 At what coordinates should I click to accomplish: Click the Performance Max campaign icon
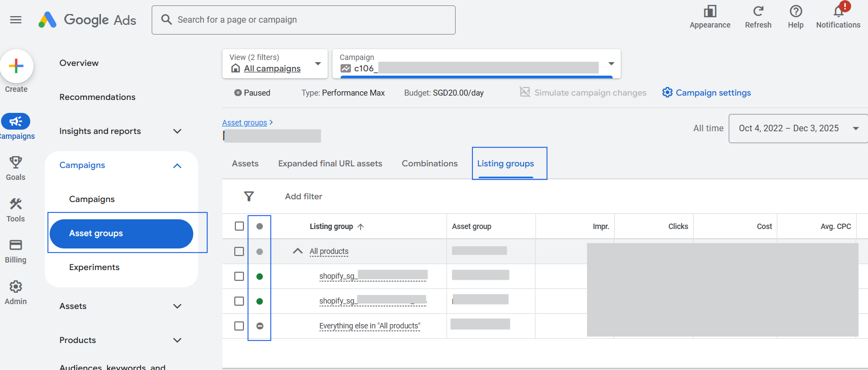[x=345, y=69]
